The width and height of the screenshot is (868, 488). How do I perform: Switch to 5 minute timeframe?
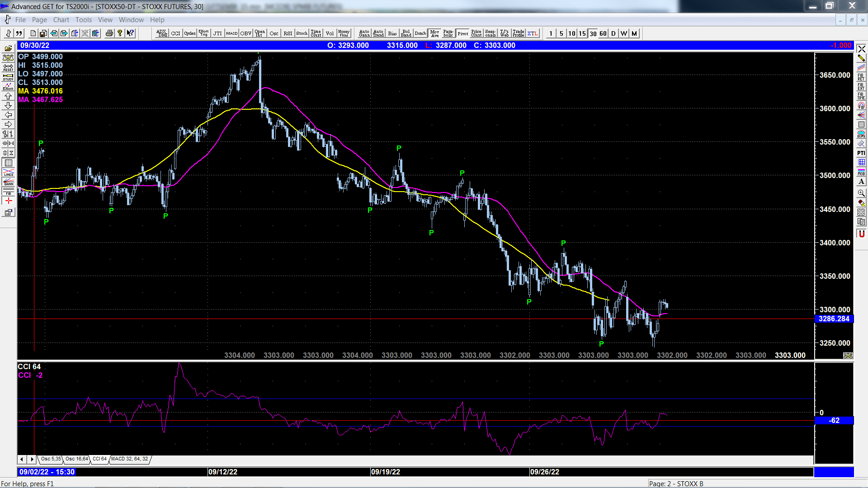tap(561, 33)
